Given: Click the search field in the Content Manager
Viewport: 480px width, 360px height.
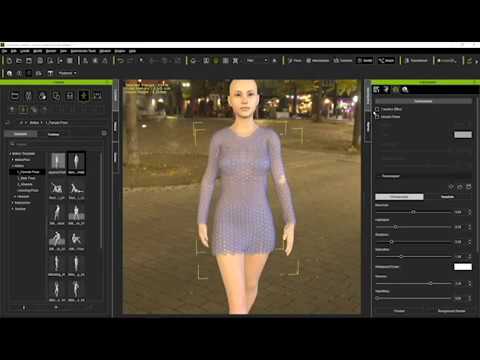Looking at the screenshot, I should [x=55, y=144].
